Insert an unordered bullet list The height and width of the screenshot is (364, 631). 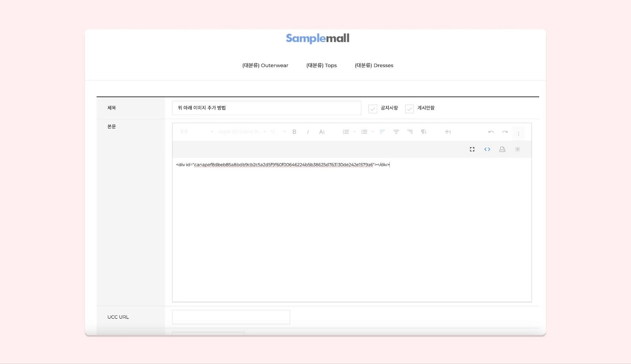364,132
